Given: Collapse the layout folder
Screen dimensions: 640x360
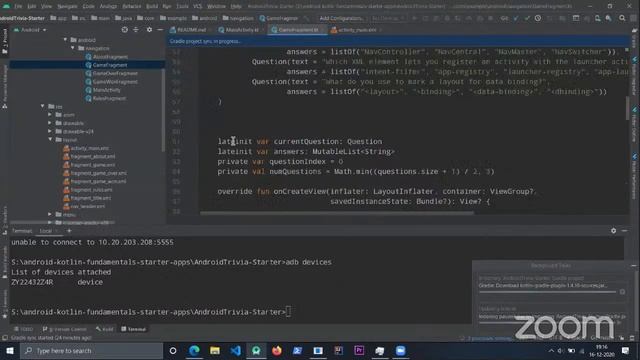Looking at the screenshot, I should point(50,140).
